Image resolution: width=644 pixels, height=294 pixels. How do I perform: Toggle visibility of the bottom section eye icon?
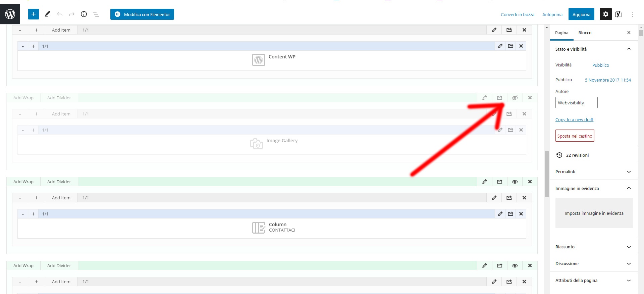click(x=515, y=265)
